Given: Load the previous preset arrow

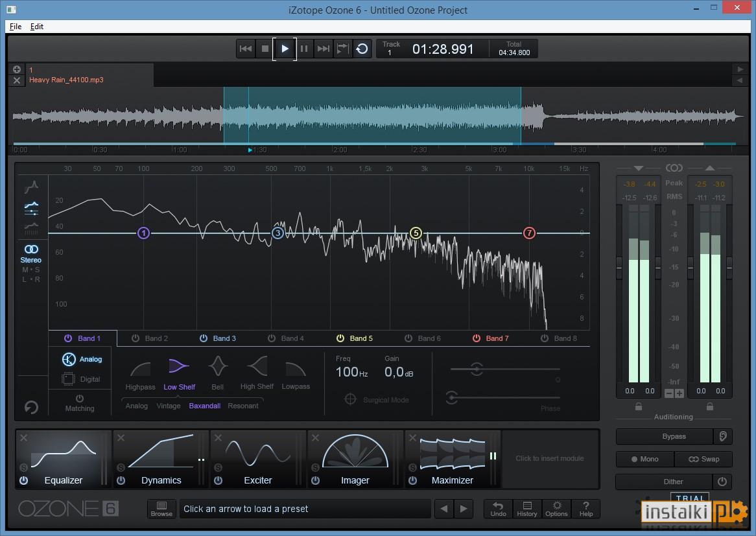Looking at the screenshot, I should click(443, 509).
